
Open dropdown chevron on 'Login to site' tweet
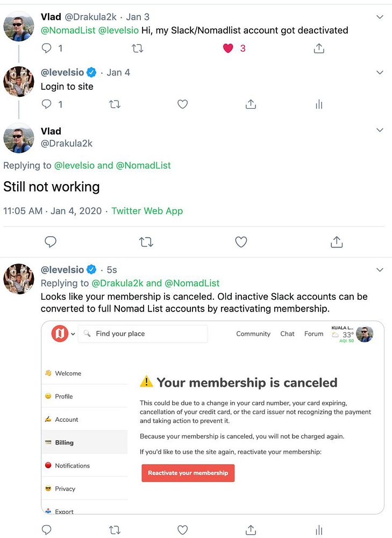pos(380,73)
